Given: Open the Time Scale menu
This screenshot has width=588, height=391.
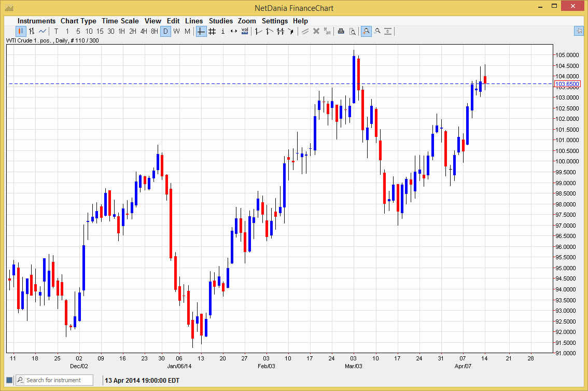Looking at the screenshot, I should pyautogui.click(x=120, y=21).
